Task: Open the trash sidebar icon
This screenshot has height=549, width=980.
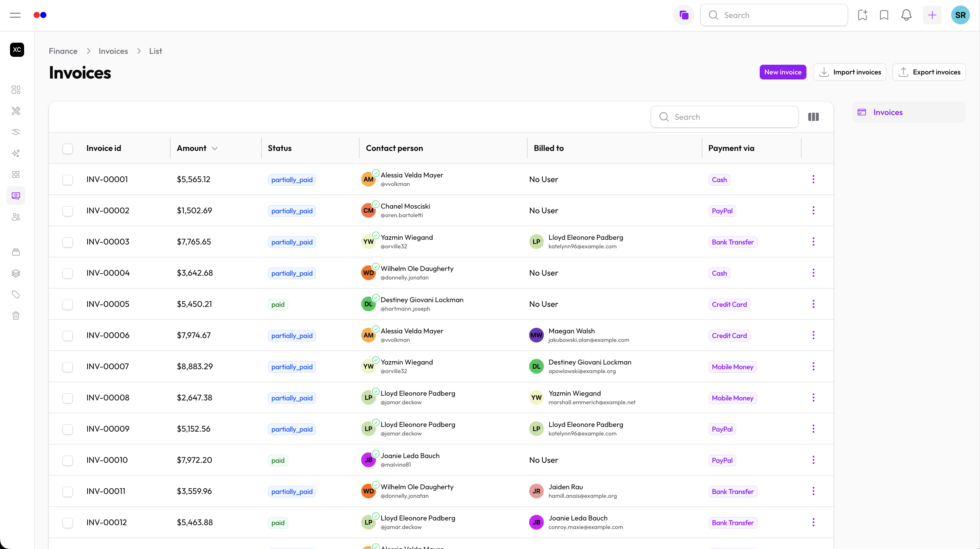Action: coord(16,316)
